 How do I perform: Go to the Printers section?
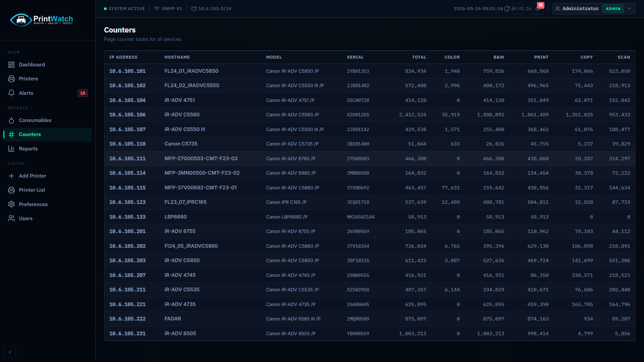[x=47, y=79]
